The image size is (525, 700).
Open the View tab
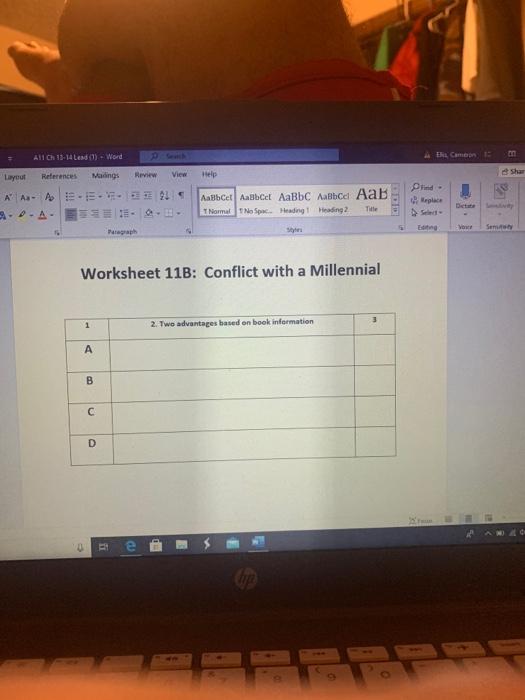(179, 174)
